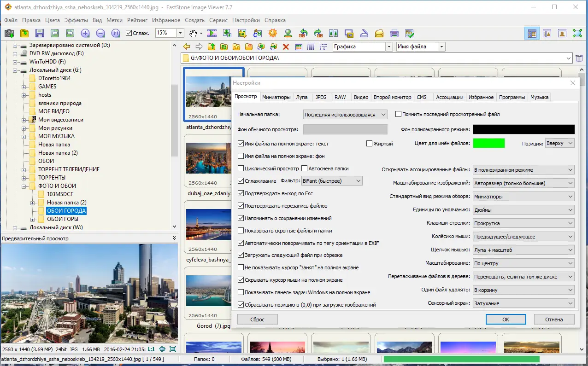The height and width of the screenshot is (366, 588).
Task: Open the Эффекты menu
Action: click(76, 20)
